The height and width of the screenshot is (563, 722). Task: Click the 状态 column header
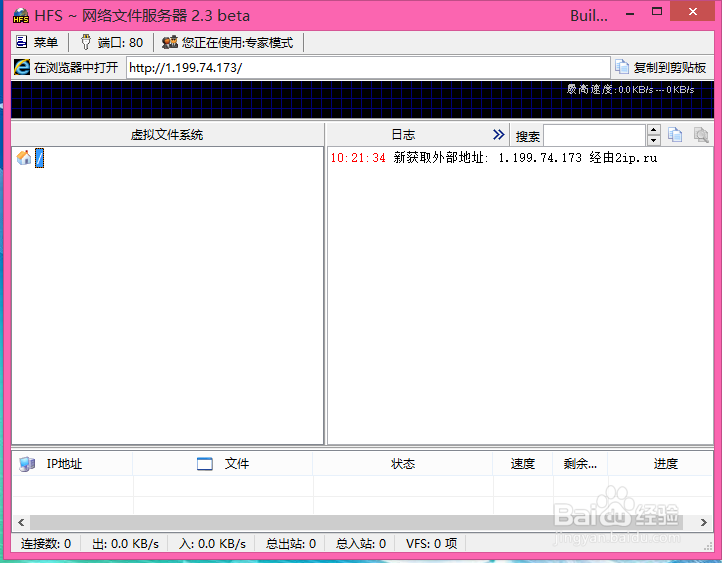coord(403,464)
